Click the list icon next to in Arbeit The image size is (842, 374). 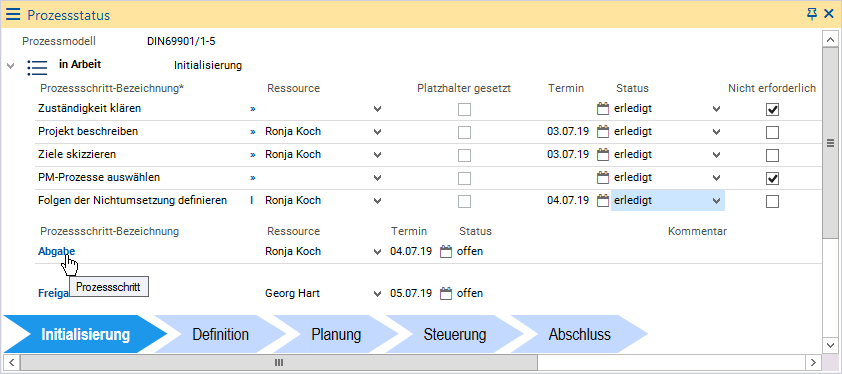37,67
